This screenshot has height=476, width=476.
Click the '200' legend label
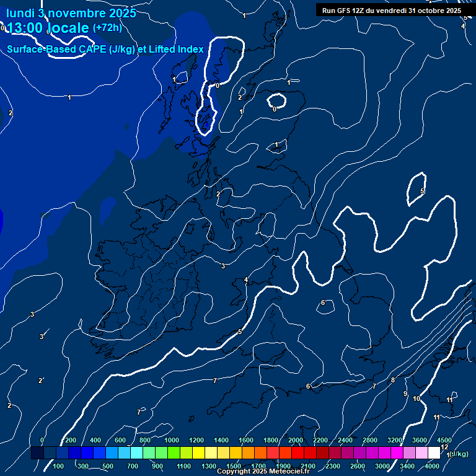(71, 440)
